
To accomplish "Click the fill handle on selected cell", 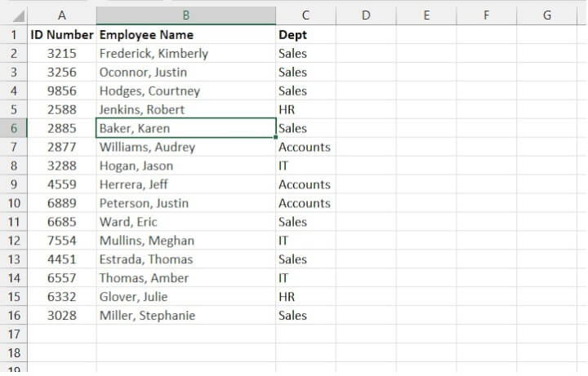I will click(276, 137).
